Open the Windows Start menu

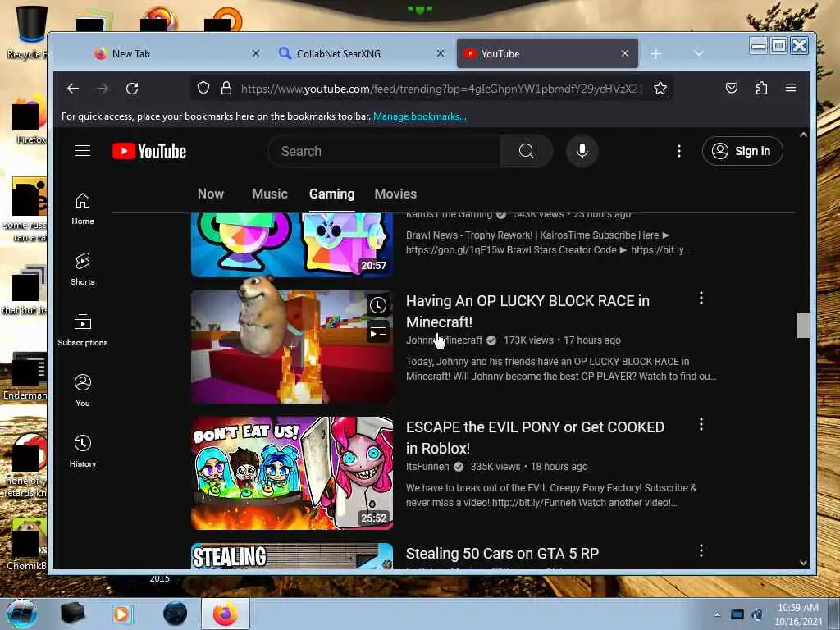21,614
